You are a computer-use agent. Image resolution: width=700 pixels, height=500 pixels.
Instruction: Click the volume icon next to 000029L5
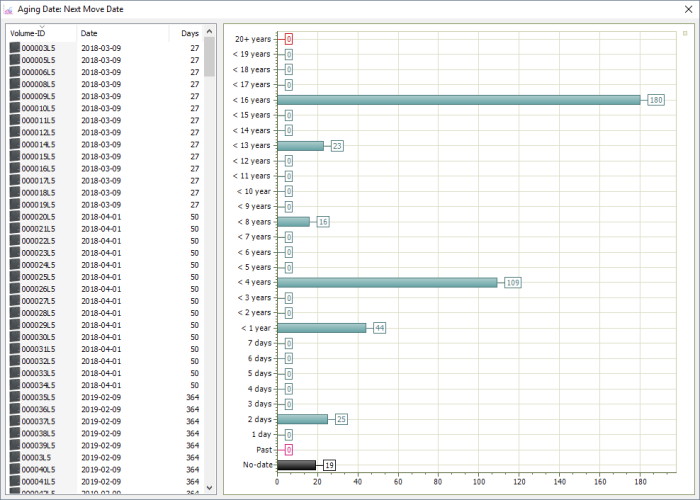click(14, 325)
